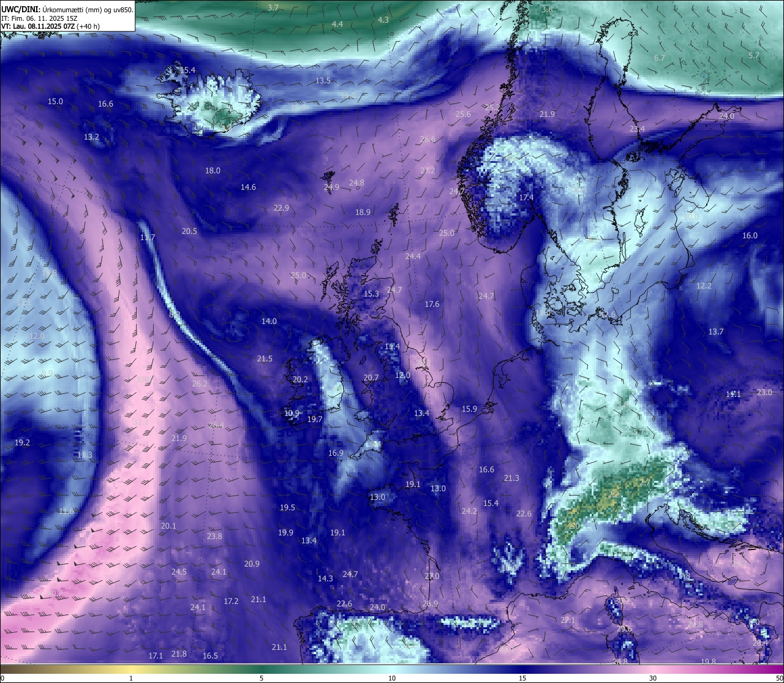The height and width of the screenshot is (683, 784).
Task: Click the 25.6 value off Norway coast
Action: pos(463,115)
